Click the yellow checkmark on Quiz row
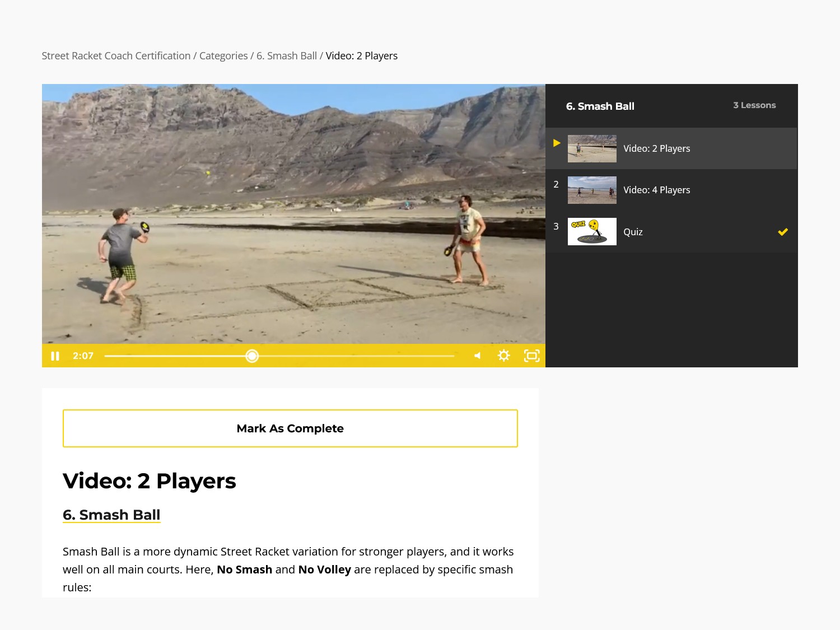Image resolution: width=840 pixels, height=630 pixels. pyautogui.click(x=783, y=232)
